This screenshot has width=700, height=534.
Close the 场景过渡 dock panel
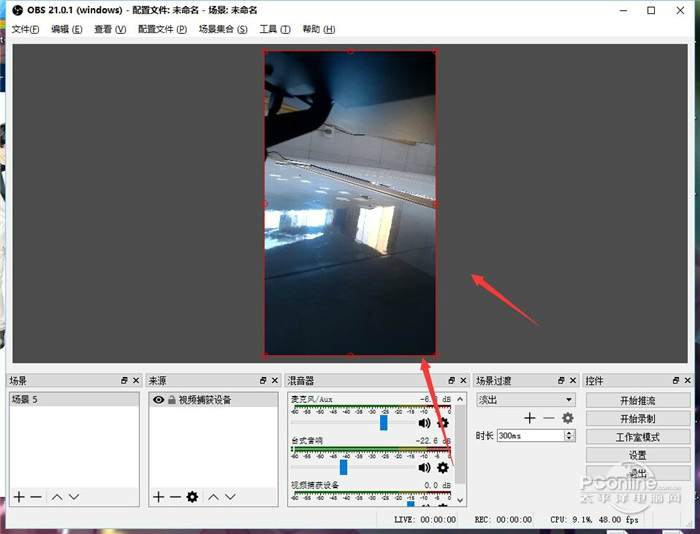pos(573,380)
